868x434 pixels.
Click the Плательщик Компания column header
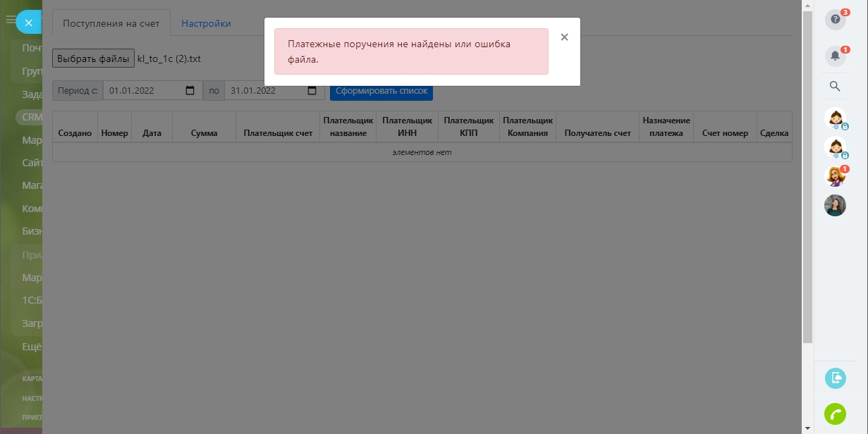tap(528, 127)
